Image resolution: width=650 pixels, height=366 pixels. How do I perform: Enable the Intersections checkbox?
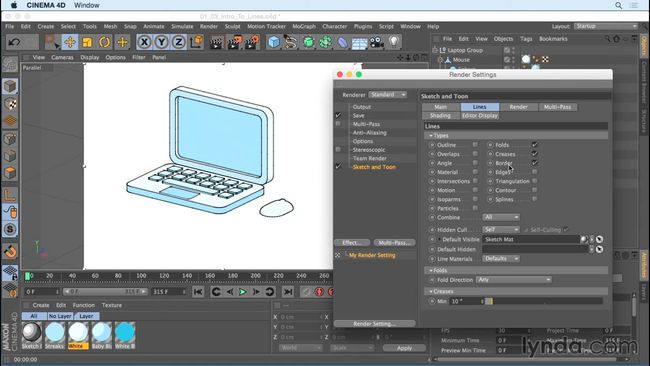point(475,181)
